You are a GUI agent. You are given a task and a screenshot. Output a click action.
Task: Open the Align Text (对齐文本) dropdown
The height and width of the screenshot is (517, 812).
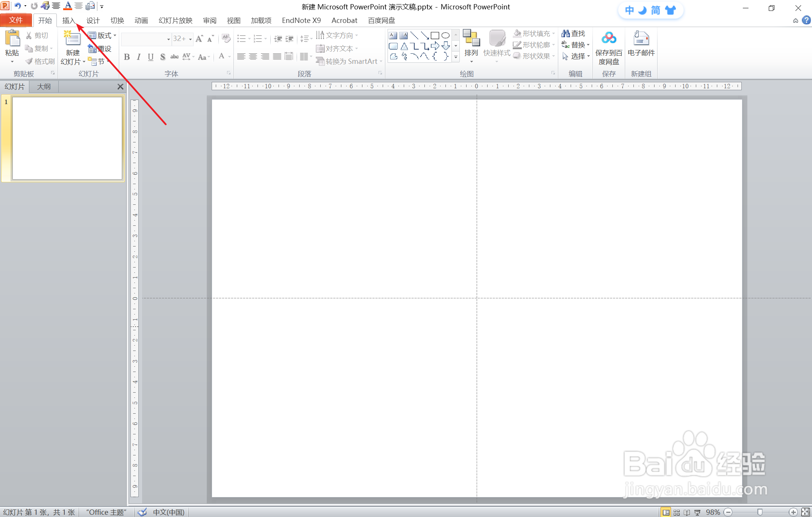pyautogui.click(x=337, y=48)
